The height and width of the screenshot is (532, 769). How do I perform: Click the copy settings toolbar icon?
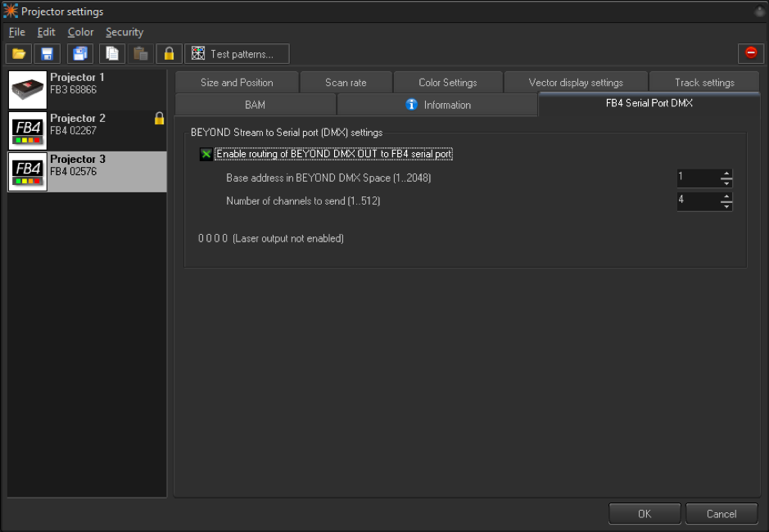112,54
